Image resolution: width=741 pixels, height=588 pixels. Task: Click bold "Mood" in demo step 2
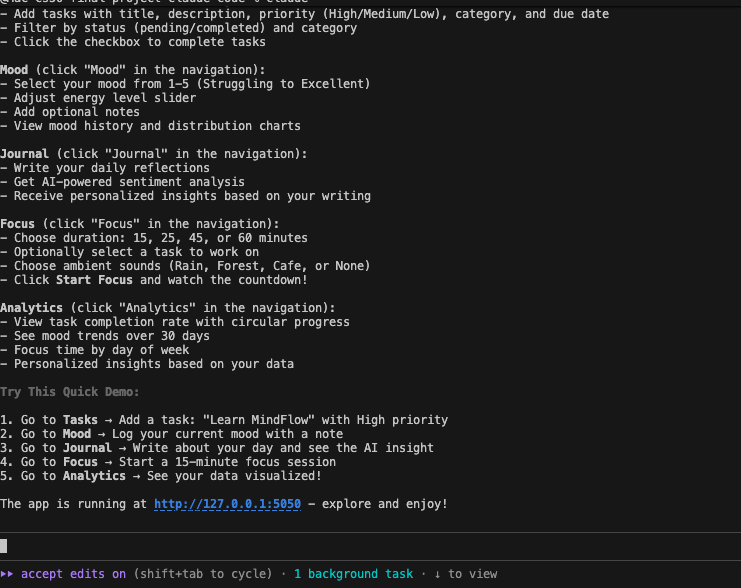click(78, 434)
